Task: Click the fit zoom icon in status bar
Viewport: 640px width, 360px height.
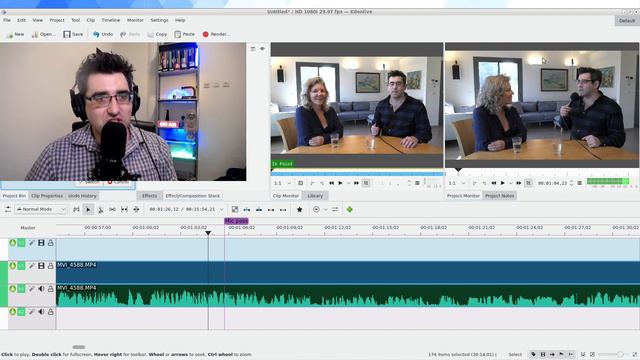Action: (592, 354)
